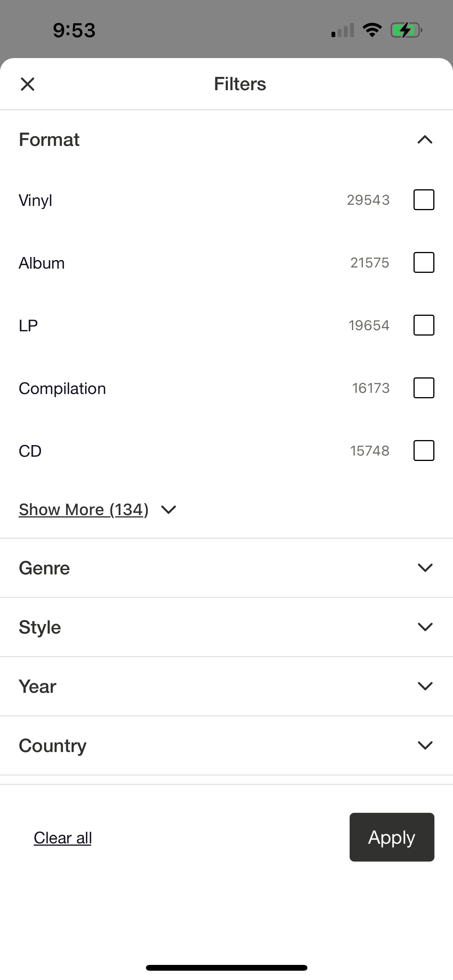
Task: Enable the LP format checkbox
Action: [x=424, y=325]
